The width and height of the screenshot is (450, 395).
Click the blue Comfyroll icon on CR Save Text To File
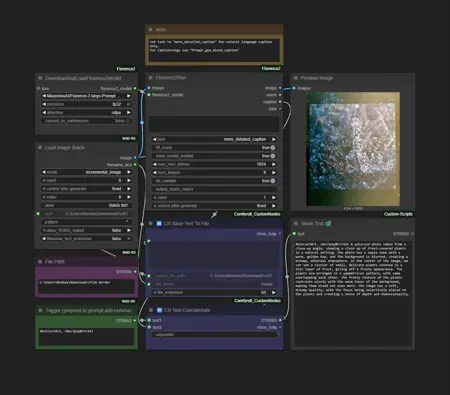[x=159, y=223]
